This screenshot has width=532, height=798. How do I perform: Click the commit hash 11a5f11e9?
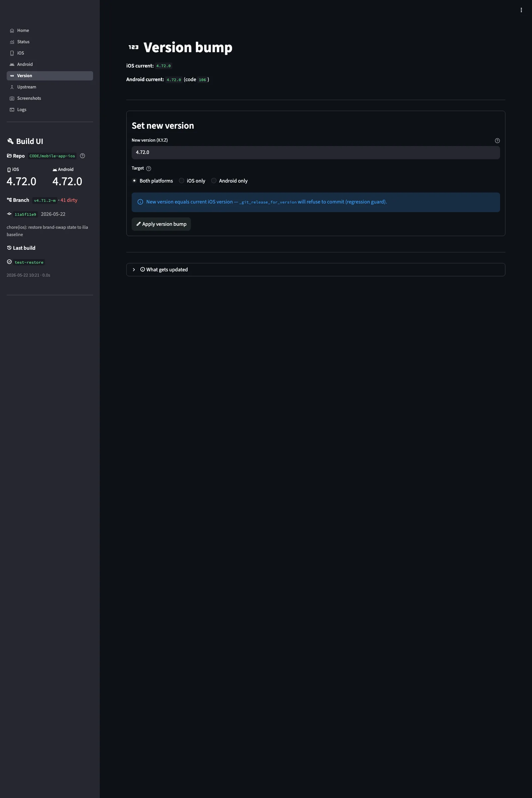[26, 214]
